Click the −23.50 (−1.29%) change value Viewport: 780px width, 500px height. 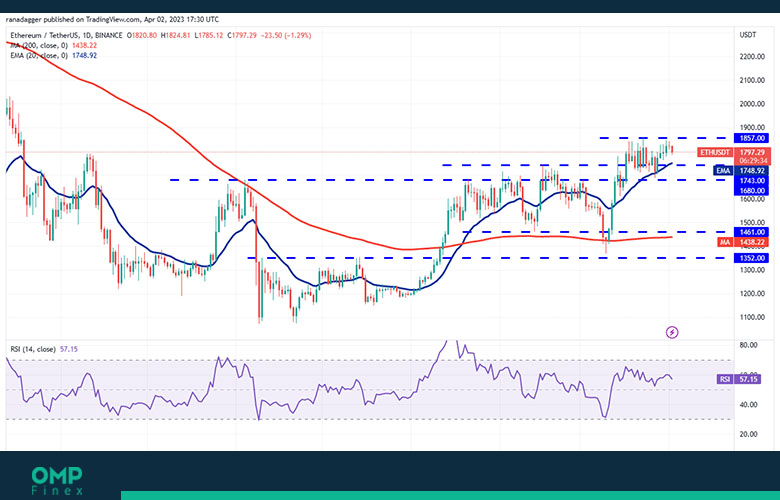tap(287, 35)
